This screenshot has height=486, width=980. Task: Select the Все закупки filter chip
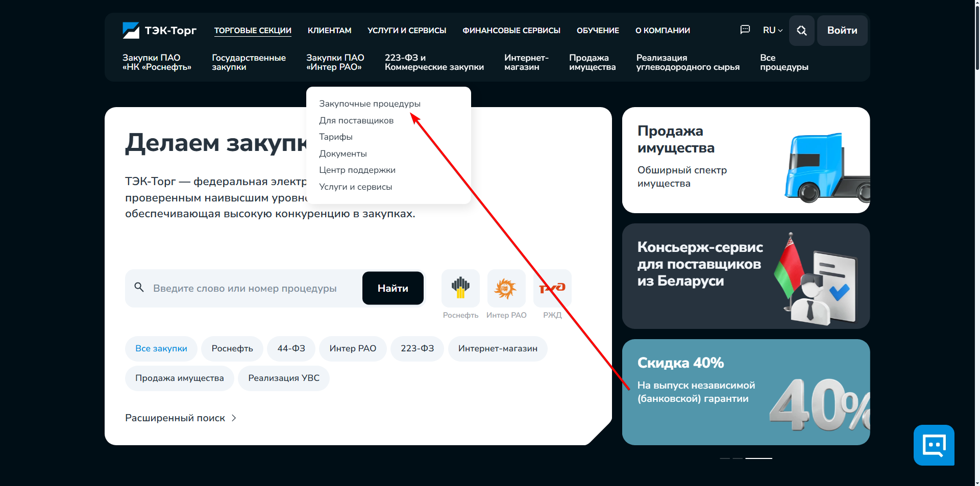[161, 349]
